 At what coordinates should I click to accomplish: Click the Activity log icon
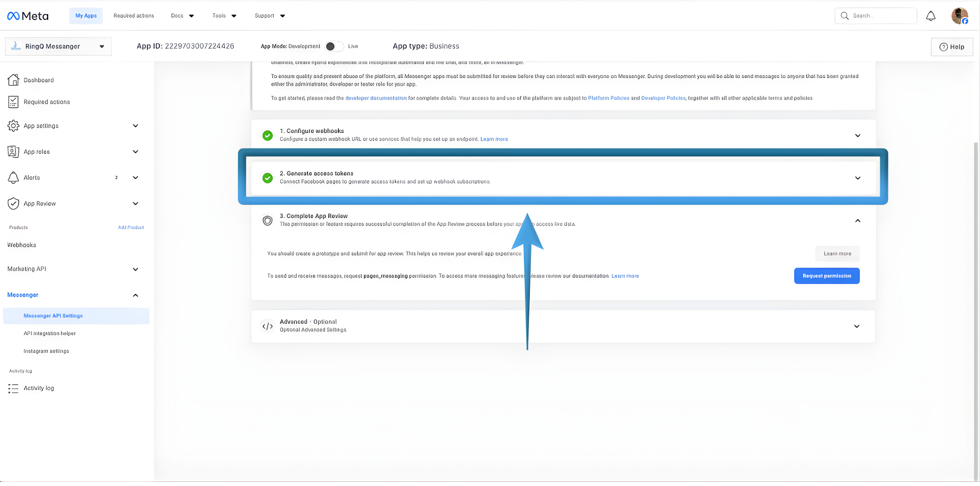pyautogui.click(x=13, y=388)
